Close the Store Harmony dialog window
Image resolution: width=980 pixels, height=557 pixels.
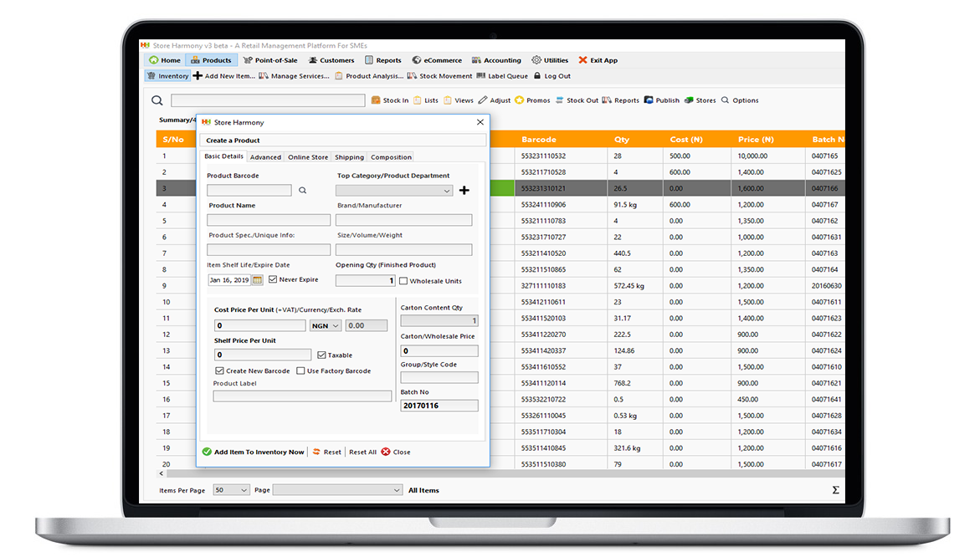point(480,122)
